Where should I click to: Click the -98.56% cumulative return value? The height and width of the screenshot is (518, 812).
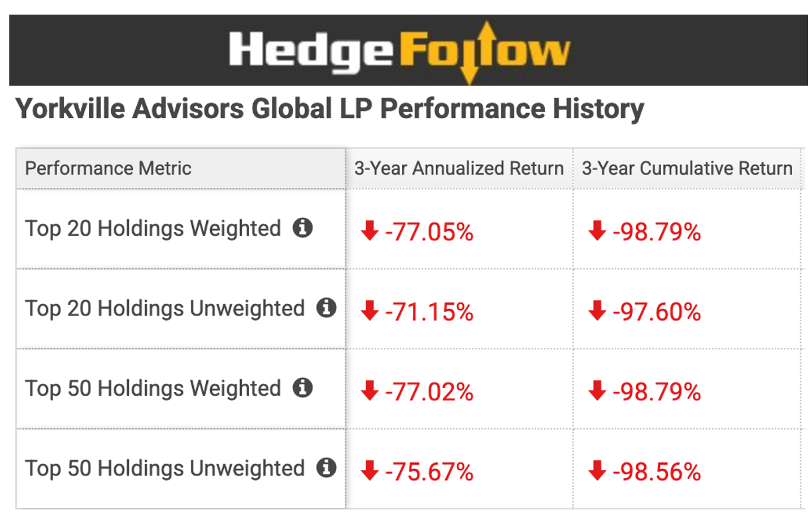[657, 472]
